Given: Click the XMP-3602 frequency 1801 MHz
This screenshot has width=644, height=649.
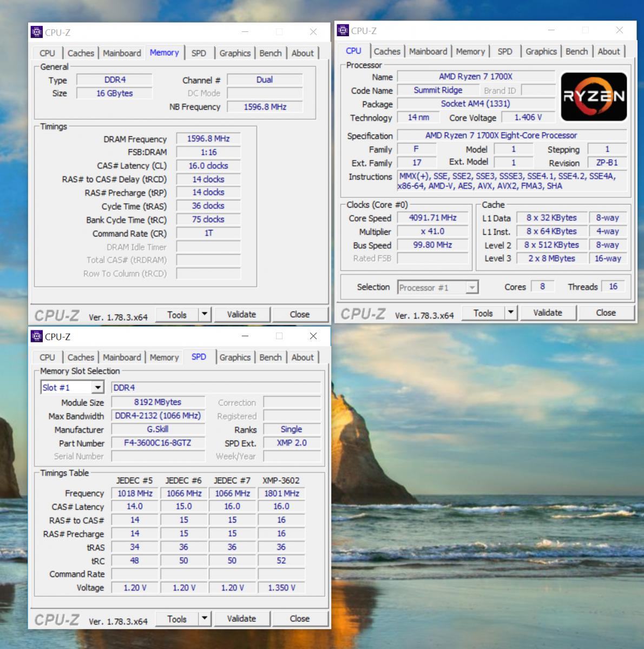Looking at the screenshot, I should click(281, 493).
